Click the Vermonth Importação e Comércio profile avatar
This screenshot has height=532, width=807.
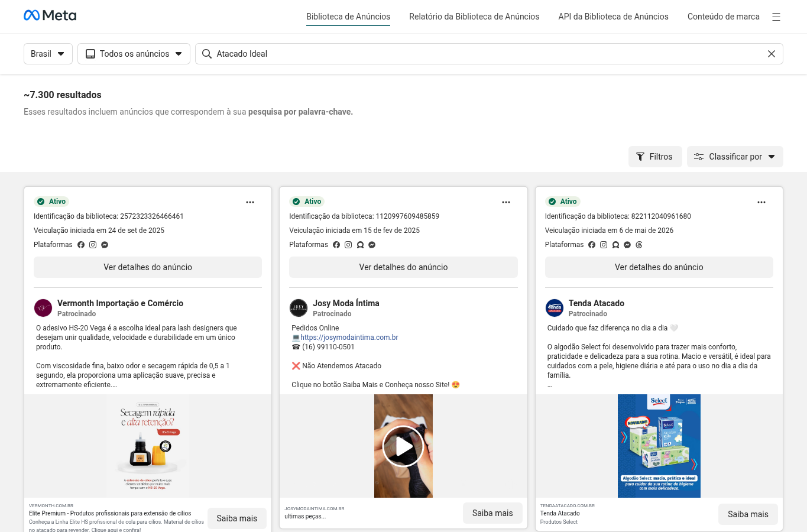click(x=43, y=308)
